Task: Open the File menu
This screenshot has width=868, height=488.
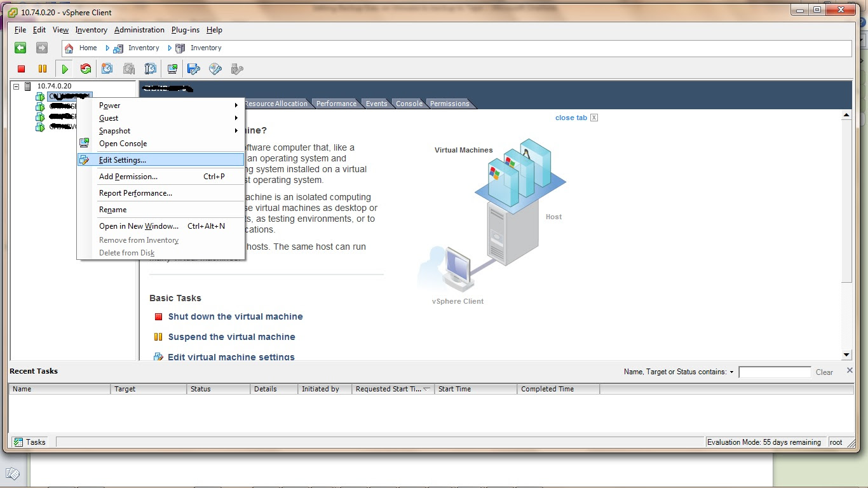Action: coord(20,30)
